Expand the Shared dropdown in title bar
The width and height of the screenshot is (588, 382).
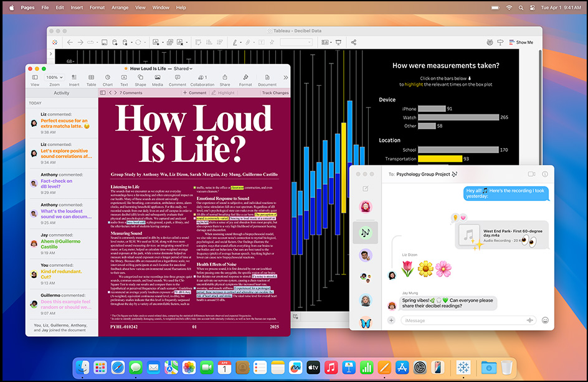(183, 68)
